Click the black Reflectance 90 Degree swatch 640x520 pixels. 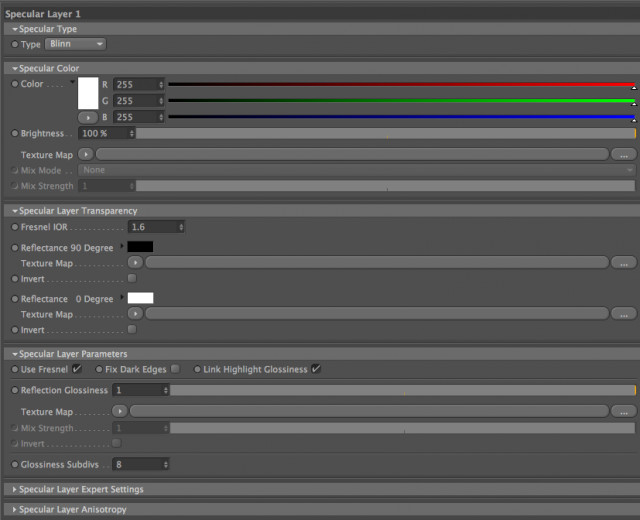tap(140, 247)
